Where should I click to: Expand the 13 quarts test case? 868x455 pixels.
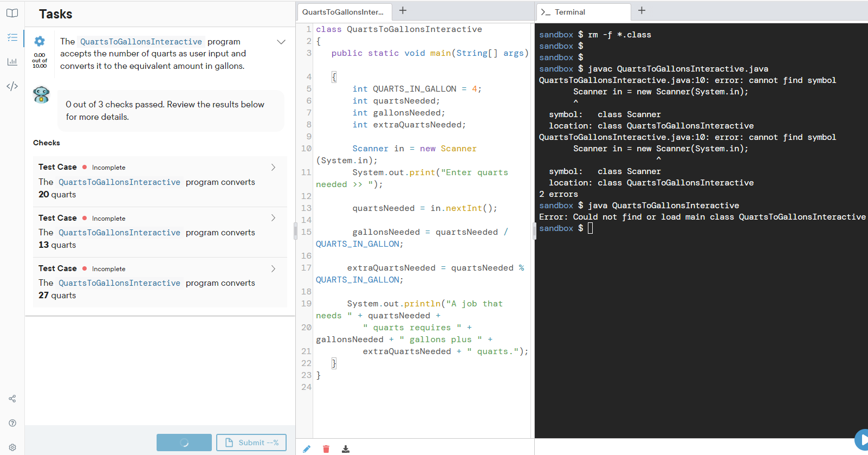click(x=273, y=218)
